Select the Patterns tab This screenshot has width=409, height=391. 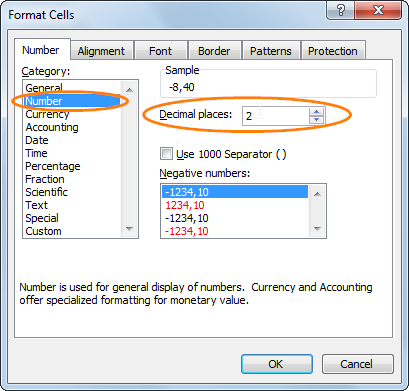(271, 51)
